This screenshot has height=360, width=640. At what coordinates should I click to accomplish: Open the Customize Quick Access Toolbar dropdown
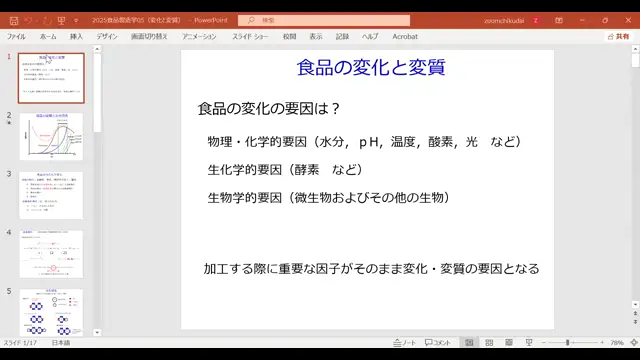pos(76,20)
